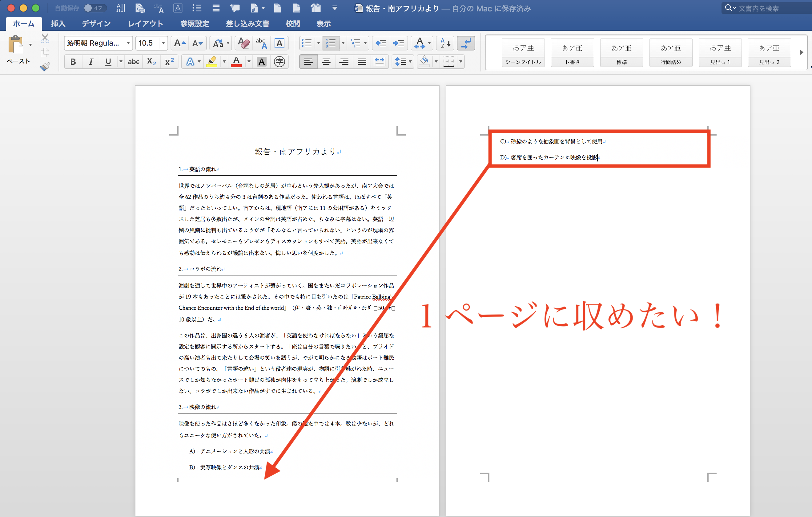Apply the red font color

[x=236, y=62]
